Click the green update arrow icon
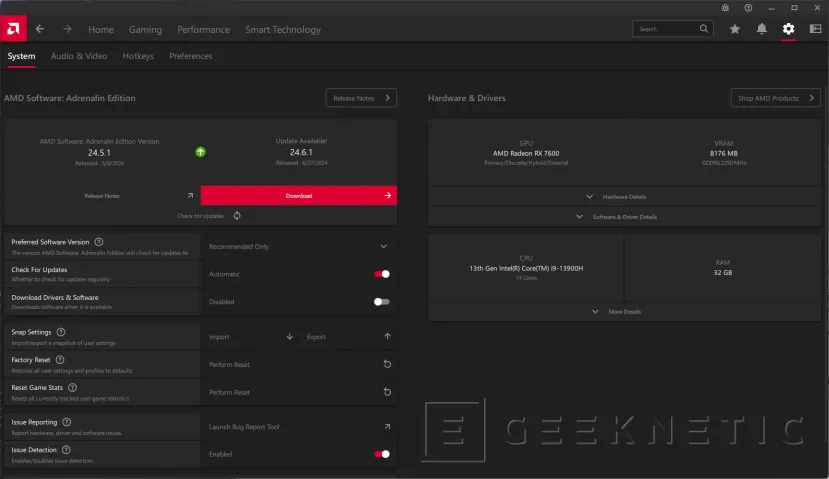This screenshot has width=829, height=479. pyautogui.click(x=200, y=152)
